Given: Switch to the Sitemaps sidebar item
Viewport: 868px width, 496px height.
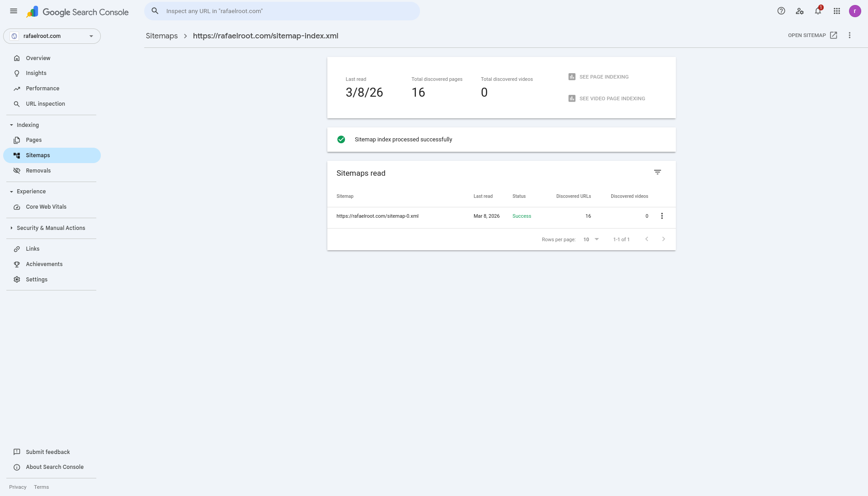Looking at the screenshot, I should (38, 155).
